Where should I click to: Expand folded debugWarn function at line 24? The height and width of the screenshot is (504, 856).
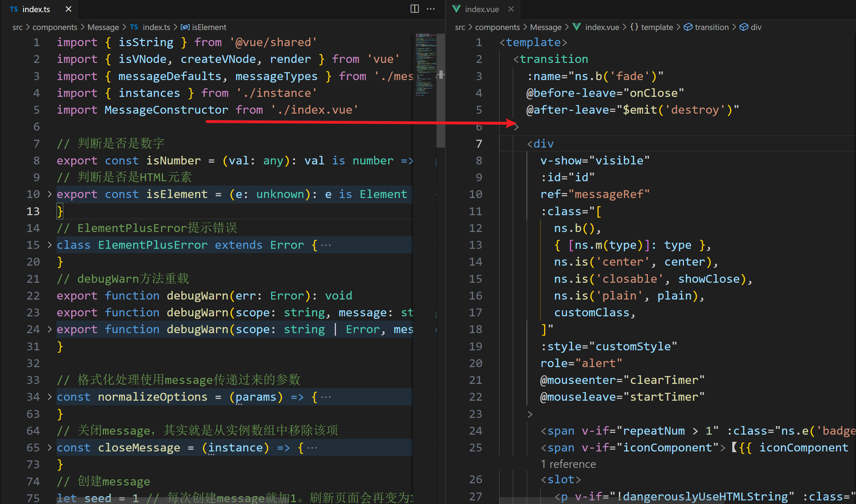coord(50,329)
